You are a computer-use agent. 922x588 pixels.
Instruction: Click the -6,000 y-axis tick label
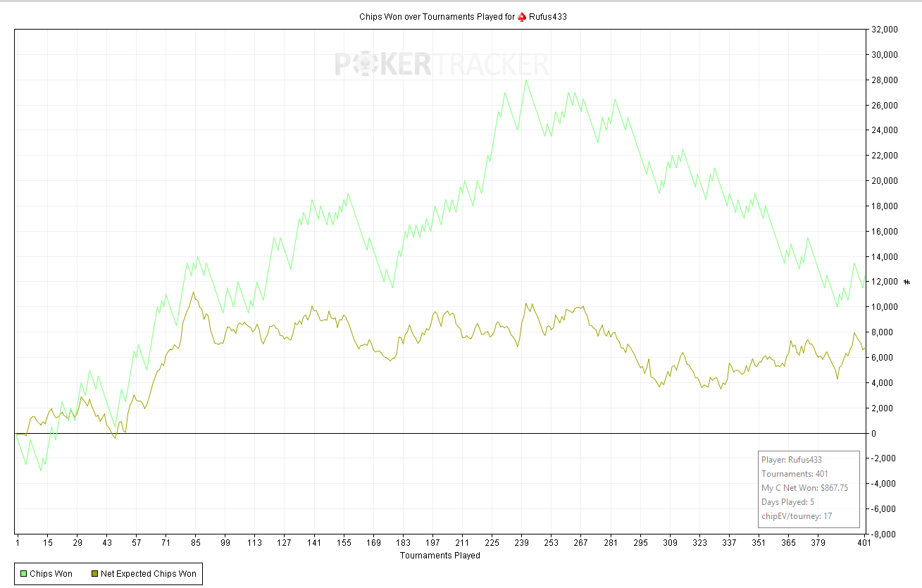coord(885,509)
